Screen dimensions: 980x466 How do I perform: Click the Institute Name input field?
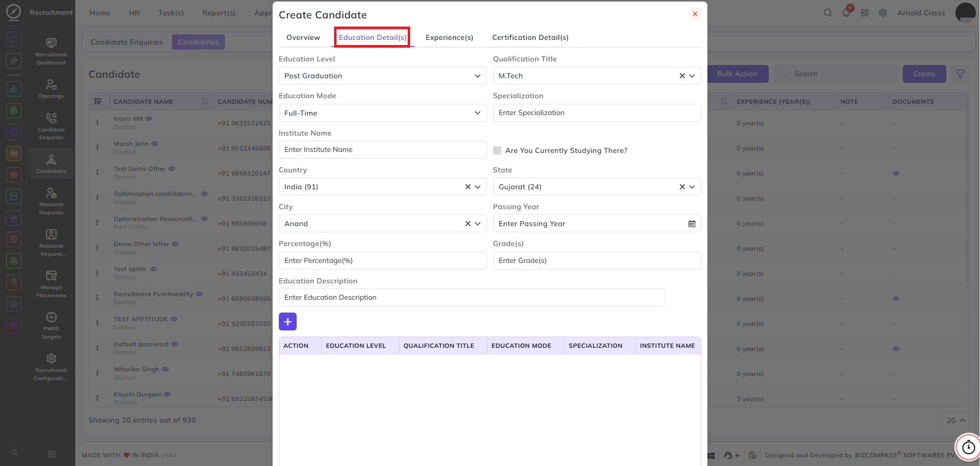pyautogui.click(x=383, y=150)
